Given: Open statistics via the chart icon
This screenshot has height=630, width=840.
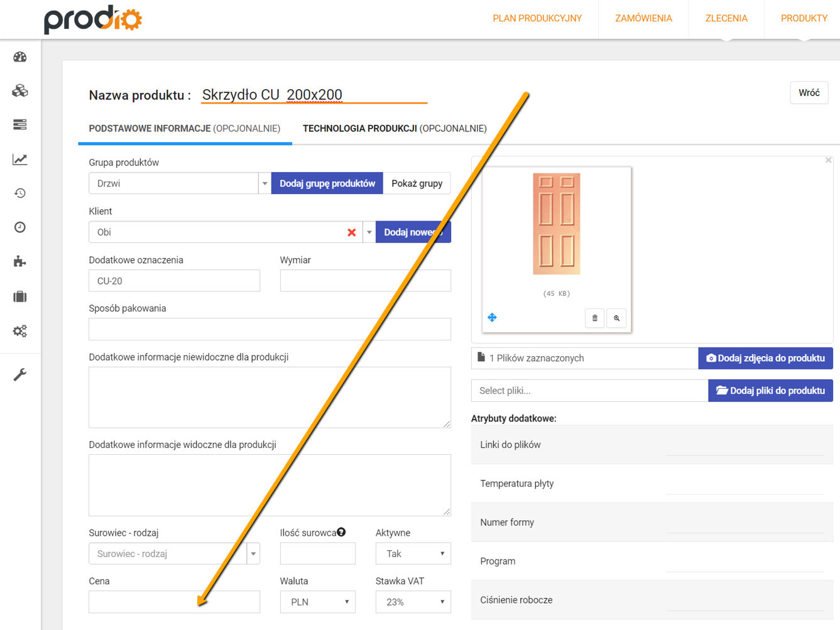Looking at the screenshot, I should [x=20, y=159].
